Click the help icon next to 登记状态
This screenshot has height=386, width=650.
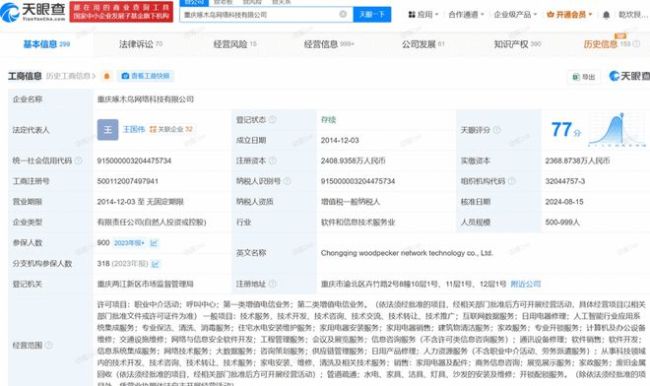coord(272,120)
